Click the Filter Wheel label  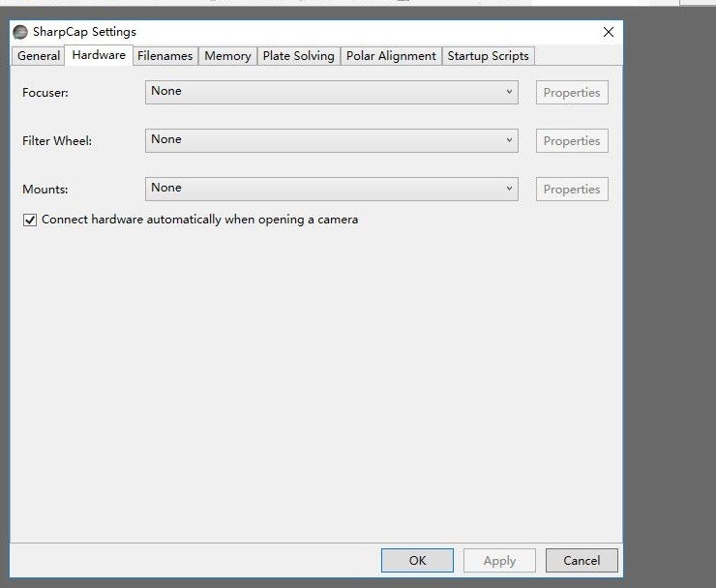coord(57,141)
